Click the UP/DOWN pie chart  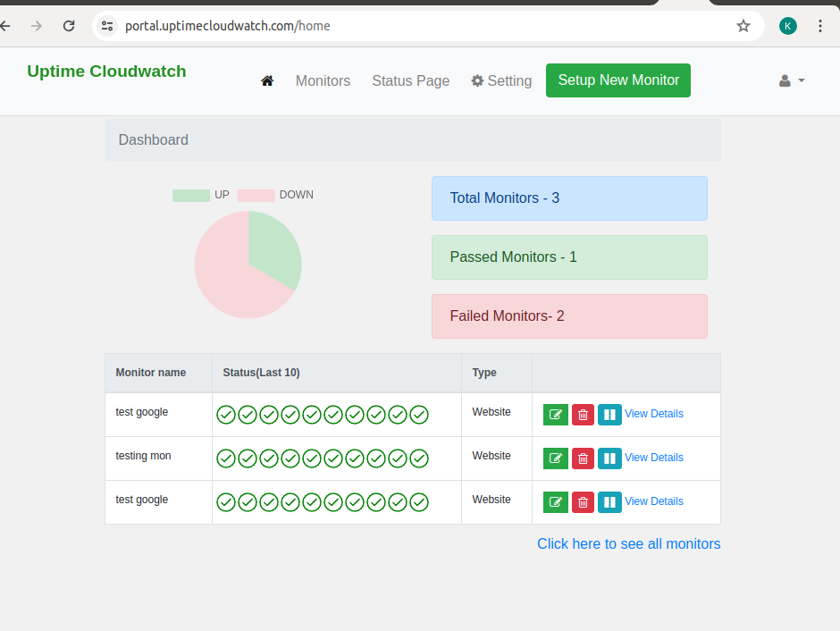click(x=248, y=264)
